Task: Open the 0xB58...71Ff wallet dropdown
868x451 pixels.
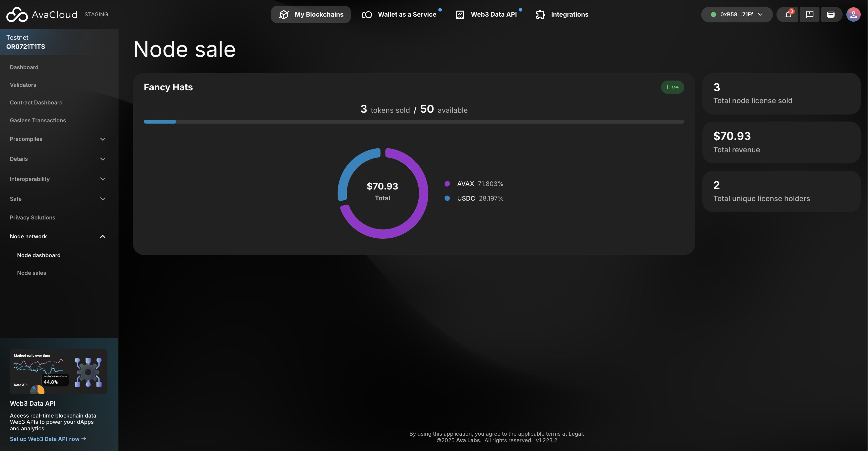Action: [736, 15]
